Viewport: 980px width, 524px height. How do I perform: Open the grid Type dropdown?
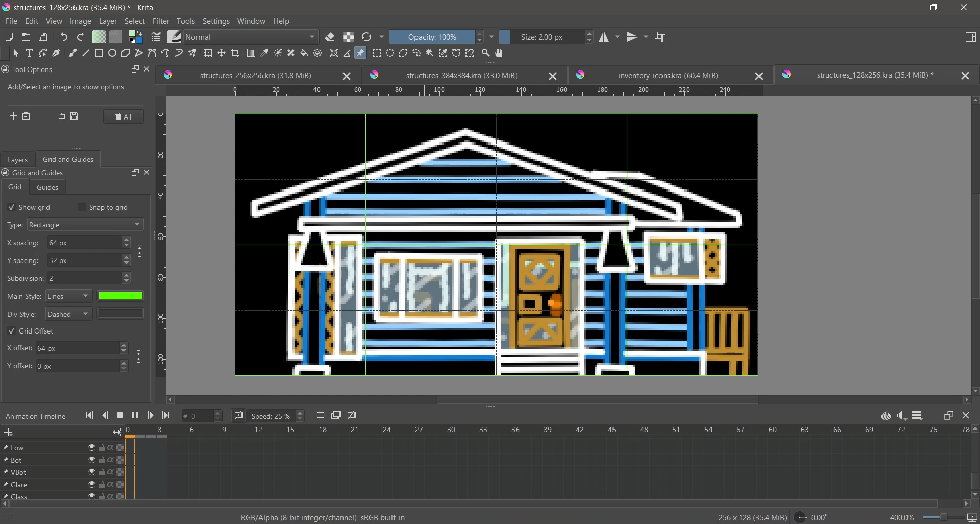[x=85, y=225]
